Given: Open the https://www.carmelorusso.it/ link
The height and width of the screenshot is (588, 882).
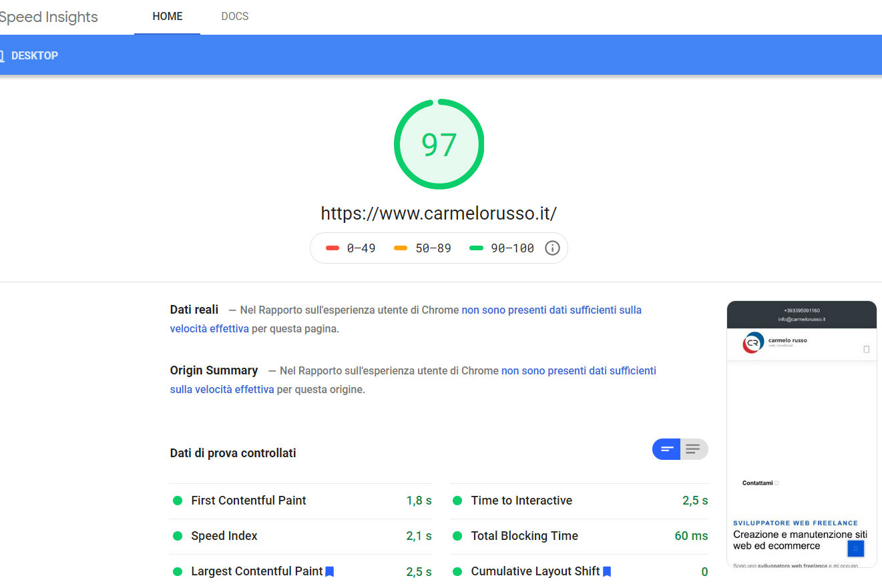Looking at the screenshot, I should click(439, 213).
